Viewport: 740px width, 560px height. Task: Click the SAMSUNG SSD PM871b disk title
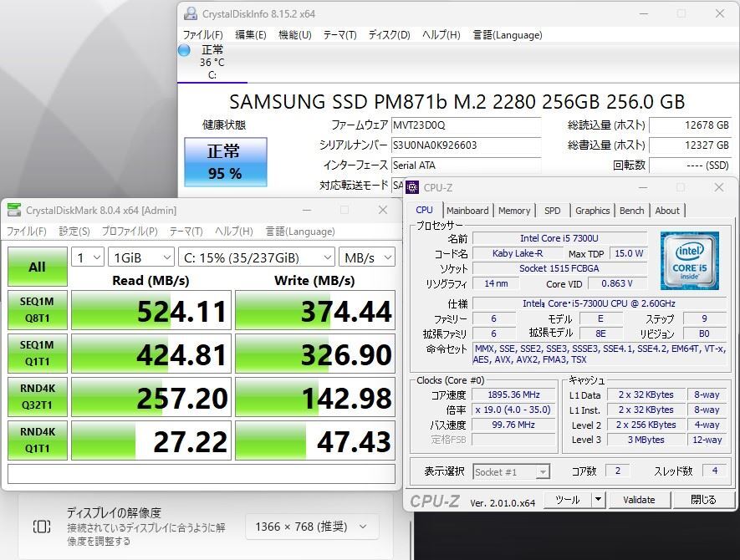[x=457, y=101]
